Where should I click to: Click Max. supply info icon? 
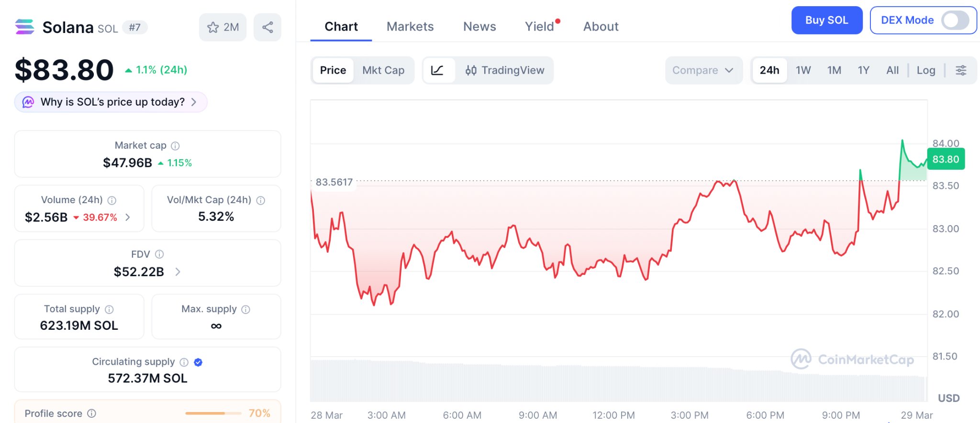[x=246, y=309]
